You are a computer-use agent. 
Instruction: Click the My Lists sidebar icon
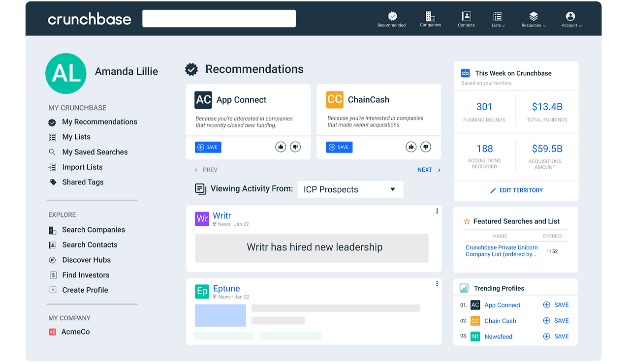(52, 137)
